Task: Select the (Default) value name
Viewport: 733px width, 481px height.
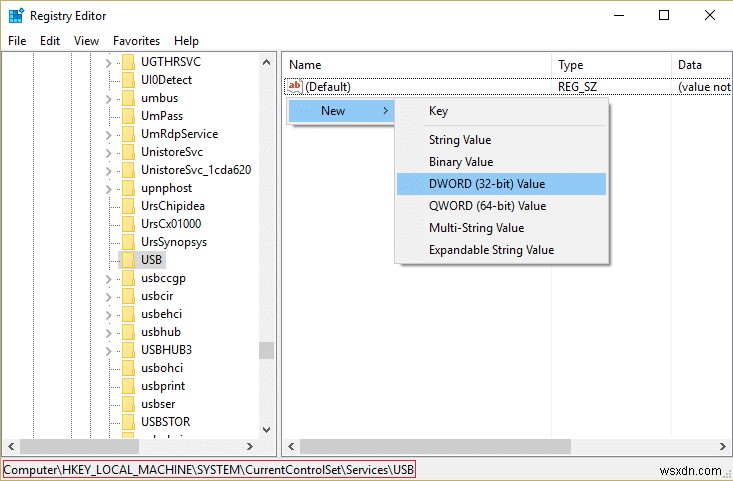Action: (x=328, y=87)
